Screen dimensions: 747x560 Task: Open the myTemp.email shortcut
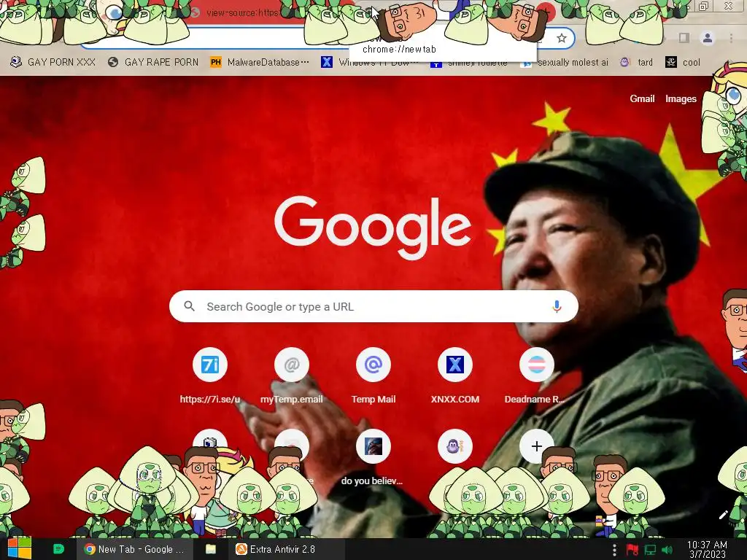292,376
